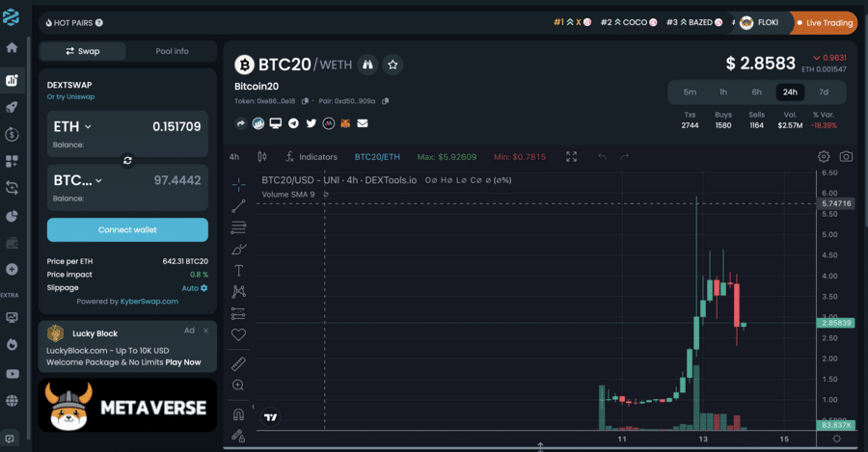Close the Lucky Block ad
Viewport: 868px width, 452px height.
pyautogui.click(x=206, y=331)
